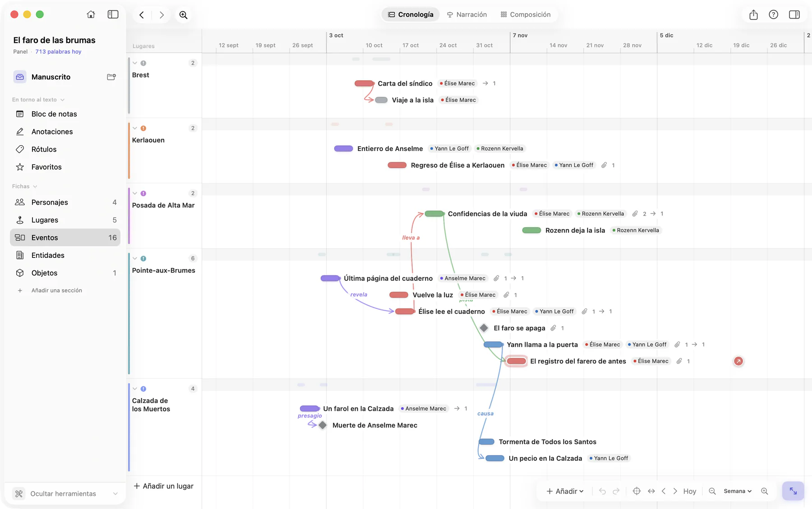Click 'Añadir una sección' link

[56, 290]
